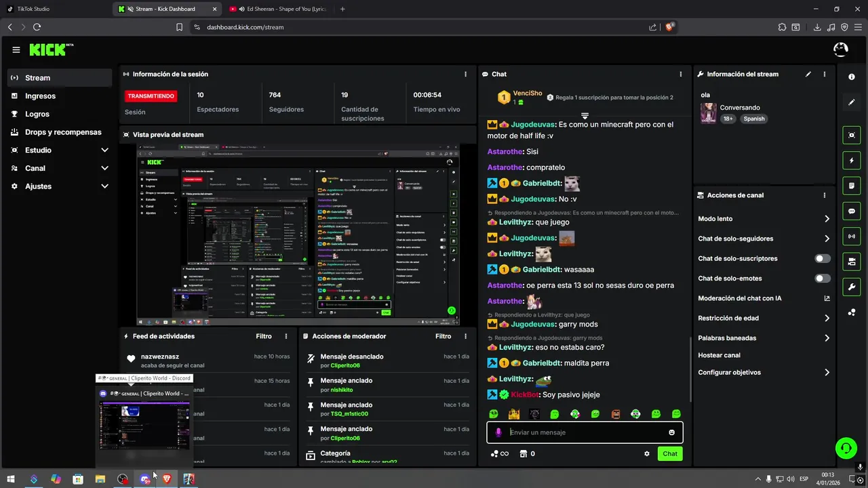Expand the Estudio sidebar section
Screen dimensions: 868x488
click(x=104, y=150)
